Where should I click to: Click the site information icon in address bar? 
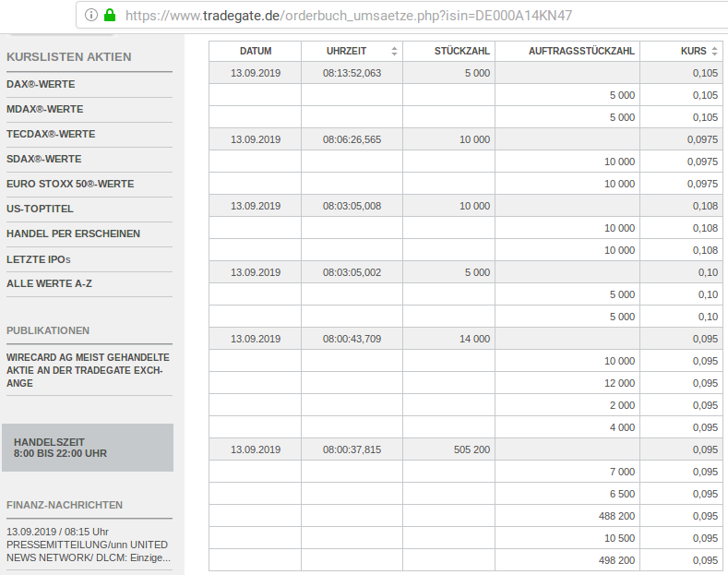coord(91,16)
